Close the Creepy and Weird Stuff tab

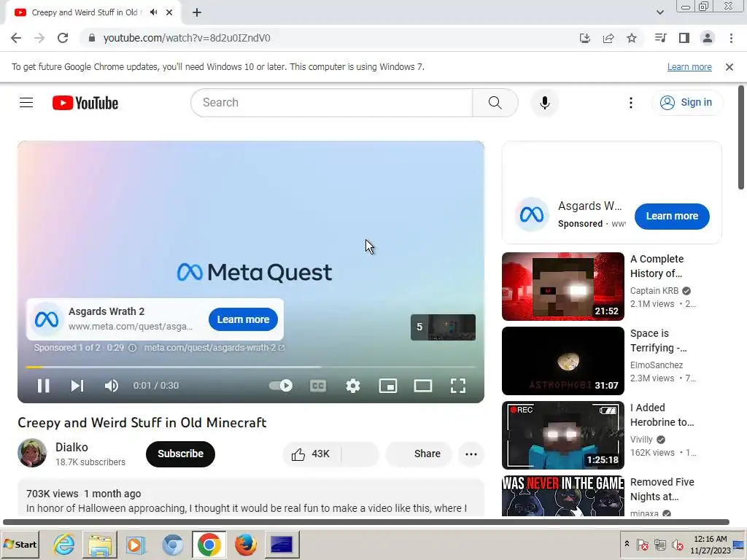point(169,12)
